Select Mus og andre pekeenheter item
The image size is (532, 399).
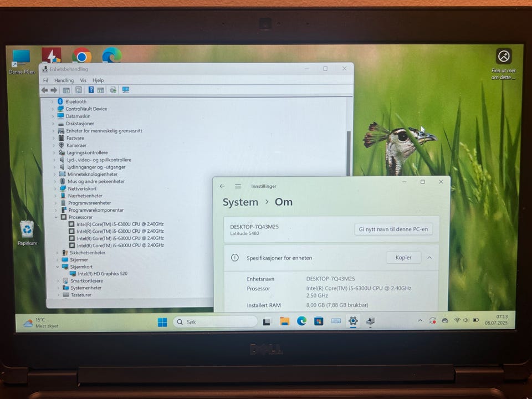(x=96, y=182)
